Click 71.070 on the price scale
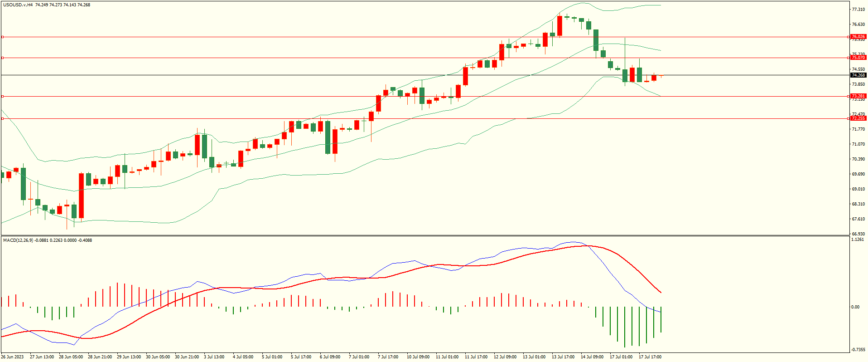This screenshot has height=362, width=868. pyautogui.click(x=858, y=144)
